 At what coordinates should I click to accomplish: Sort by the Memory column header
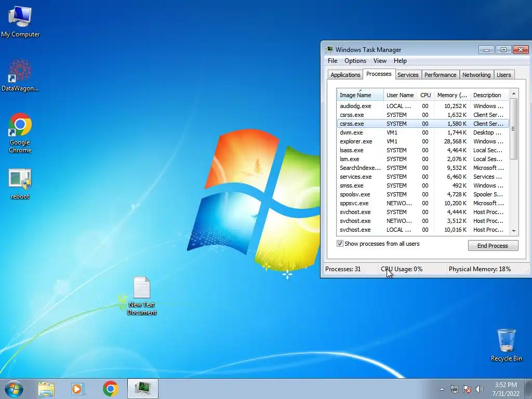452,95
